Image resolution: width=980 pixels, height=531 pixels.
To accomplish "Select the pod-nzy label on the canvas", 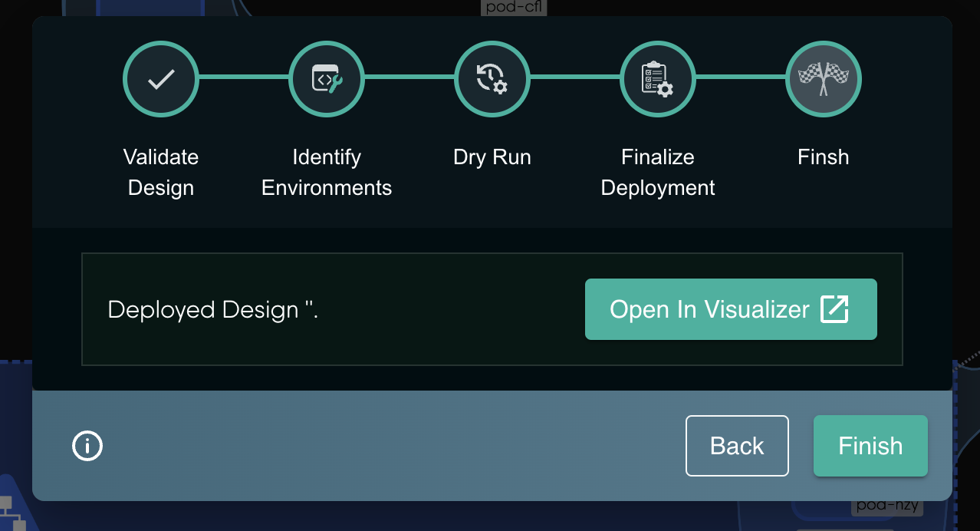I will coord(887,506).
